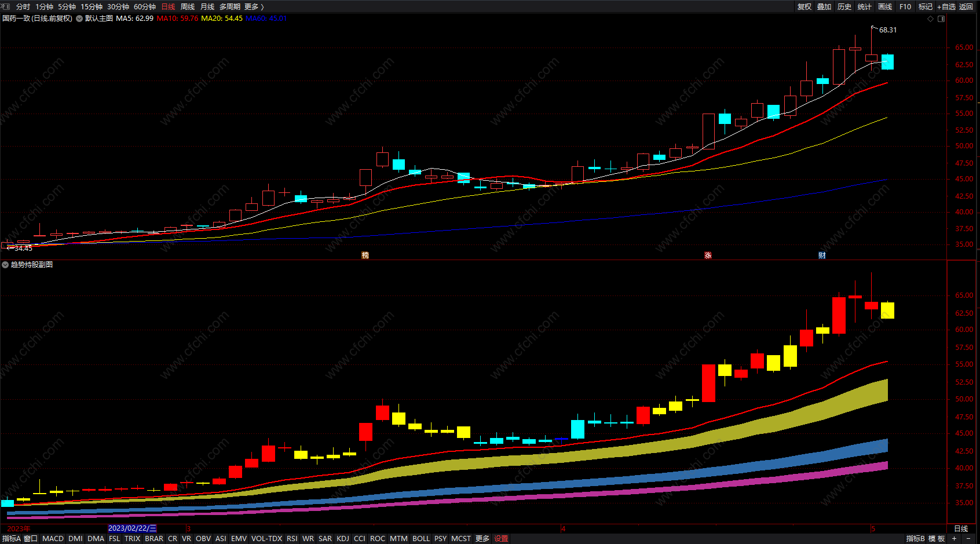Apply the BRAR indicator
The width and height of the screenshot is (980, 544).
pyautogui.click(x=154, y=539)
